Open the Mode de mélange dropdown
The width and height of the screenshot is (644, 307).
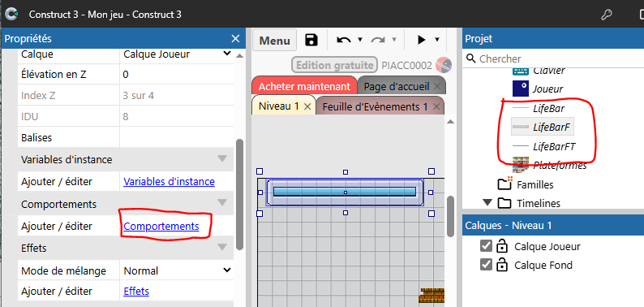pyautogui.click(x=177, y=270)
